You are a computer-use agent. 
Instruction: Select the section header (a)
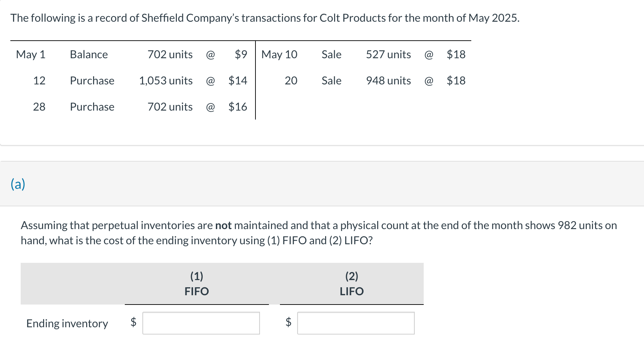(18, 184)
